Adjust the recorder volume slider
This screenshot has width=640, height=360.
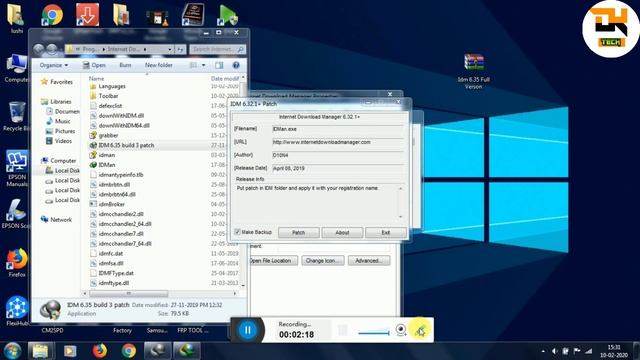pos(373,333)
